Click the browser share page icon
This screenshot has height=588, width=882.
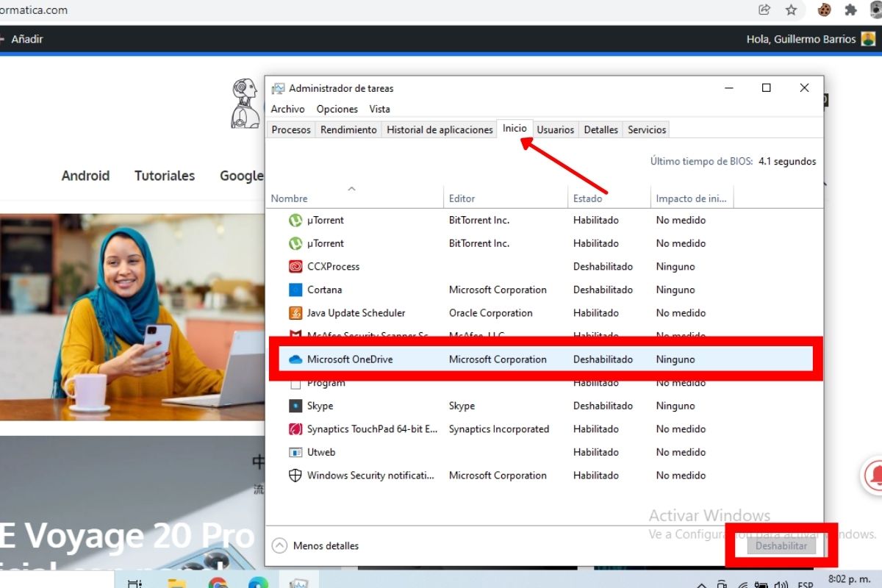click(764, 10)
